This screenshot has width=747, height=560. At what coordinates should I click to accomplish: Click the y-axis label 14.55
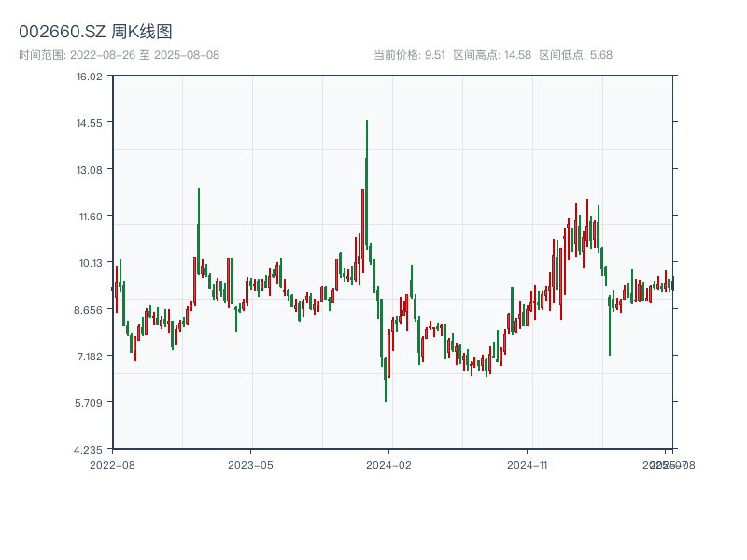[x=90, y=123]
